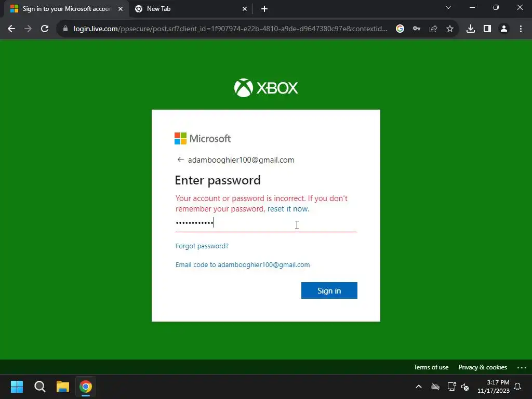Image resolution: width=532 pixels, height=399 pixels.
Task: Click the address bar URL
Action: pos(230,29)
